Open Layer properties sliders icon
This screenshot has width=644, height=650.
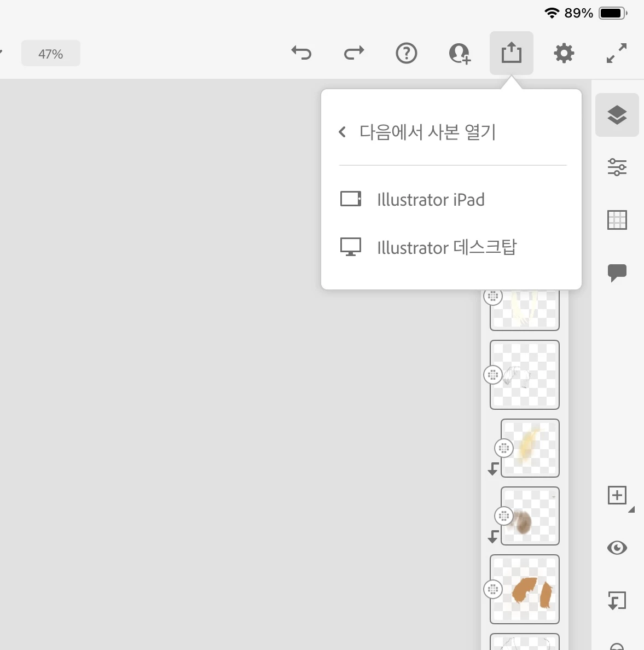(617, 167)
